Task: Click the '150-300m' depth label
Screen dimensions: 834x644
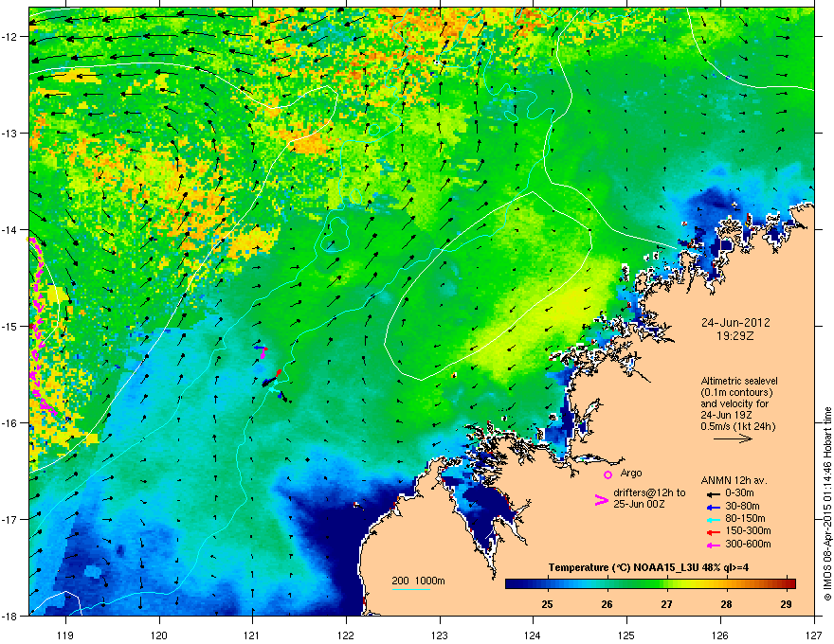Action: (x=748, y=530)
